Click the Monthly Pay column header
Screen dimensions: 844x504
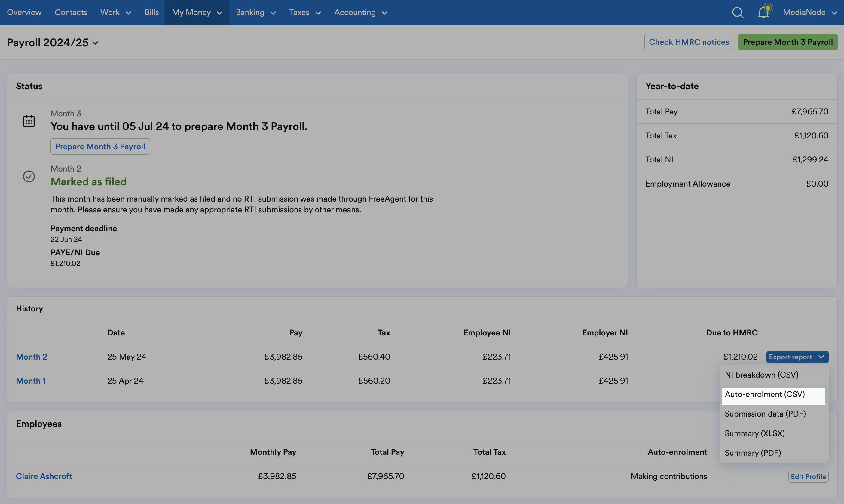(273, 452)
